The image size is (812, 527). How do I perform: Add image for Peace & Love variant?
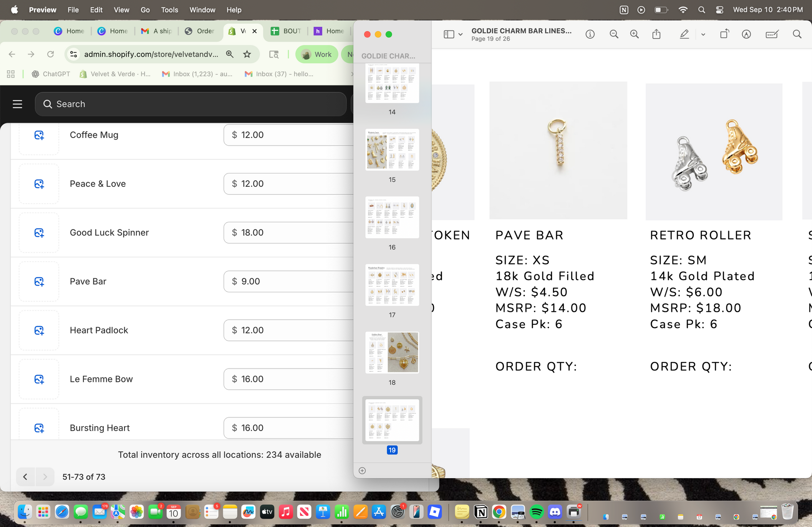click(39, 184)
